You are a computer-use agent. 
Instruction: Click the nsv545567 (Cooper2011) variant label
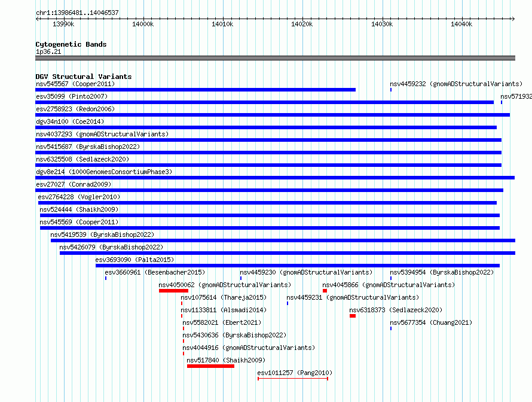[x=75, y=84]
